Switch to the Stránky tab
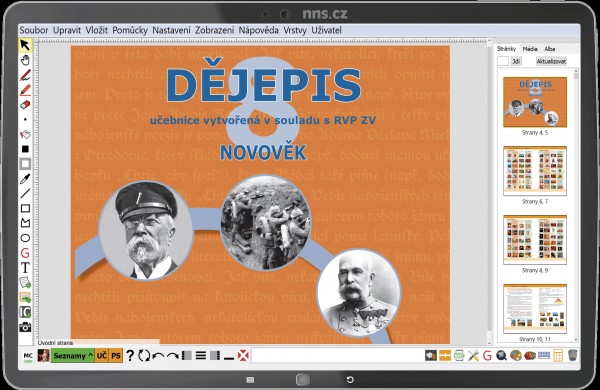600x390 pixels. click(506, 49)
